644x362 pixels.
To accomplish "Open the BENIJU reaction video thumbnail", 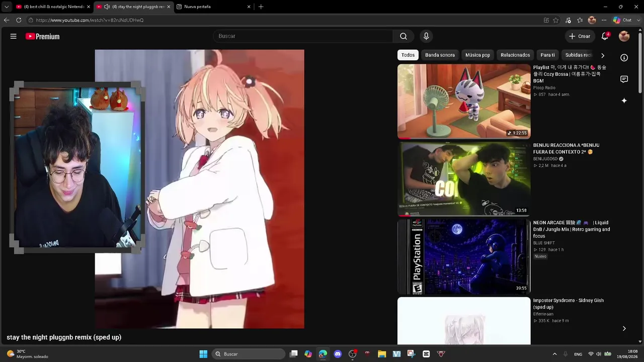I will [x=464, y=178].
